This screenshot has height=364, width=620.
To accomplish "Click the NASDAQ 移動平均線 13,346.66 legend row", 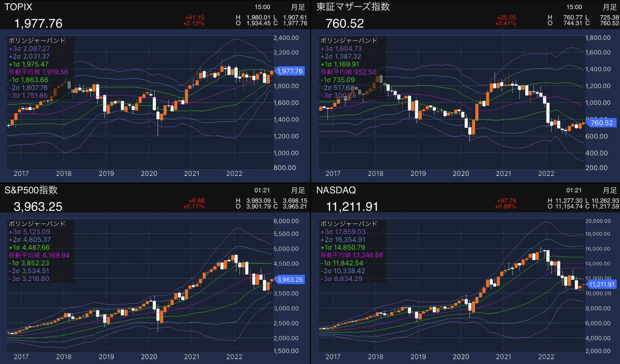I will 352,255.
